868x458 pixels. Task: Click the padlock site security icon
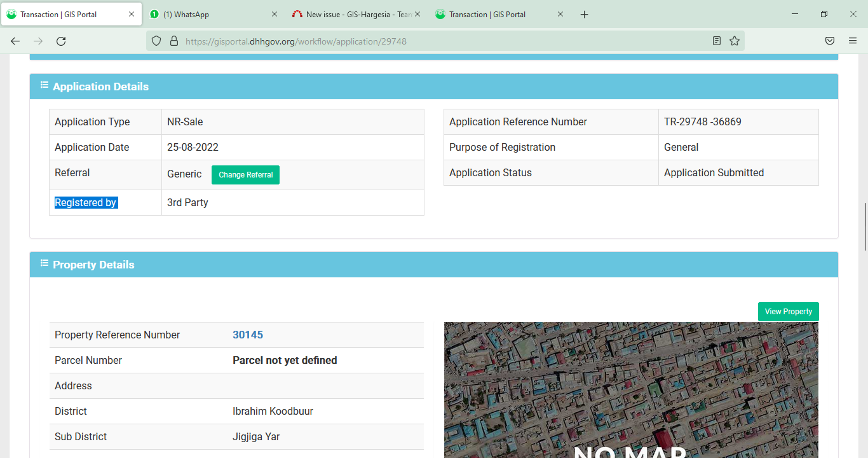(173, 41)
